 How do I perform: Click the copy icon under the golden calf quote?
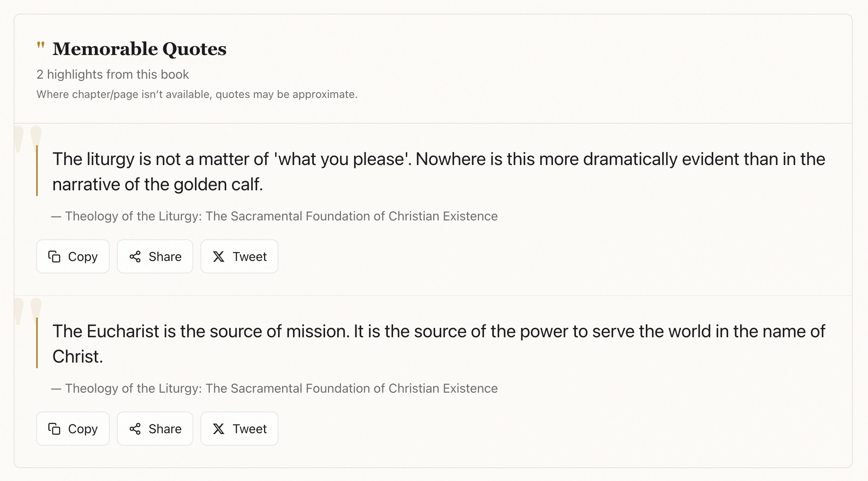point(54,257)
